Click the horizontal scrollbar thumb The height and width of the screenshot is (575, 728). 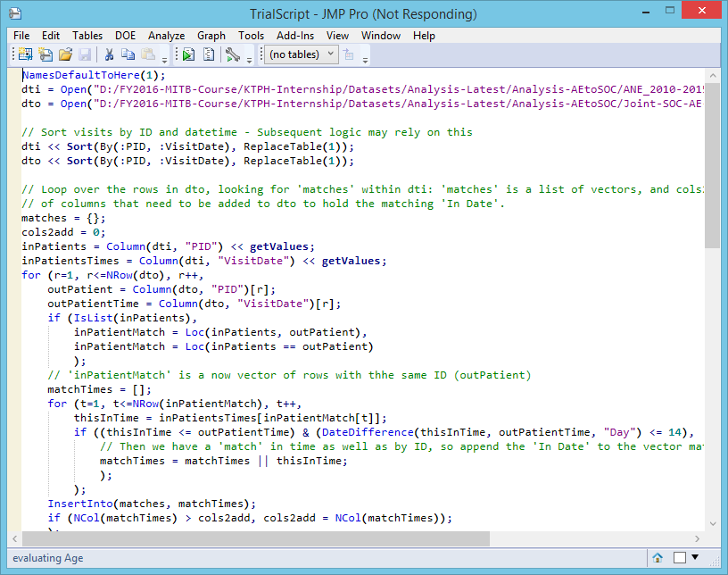pos(256,538)
